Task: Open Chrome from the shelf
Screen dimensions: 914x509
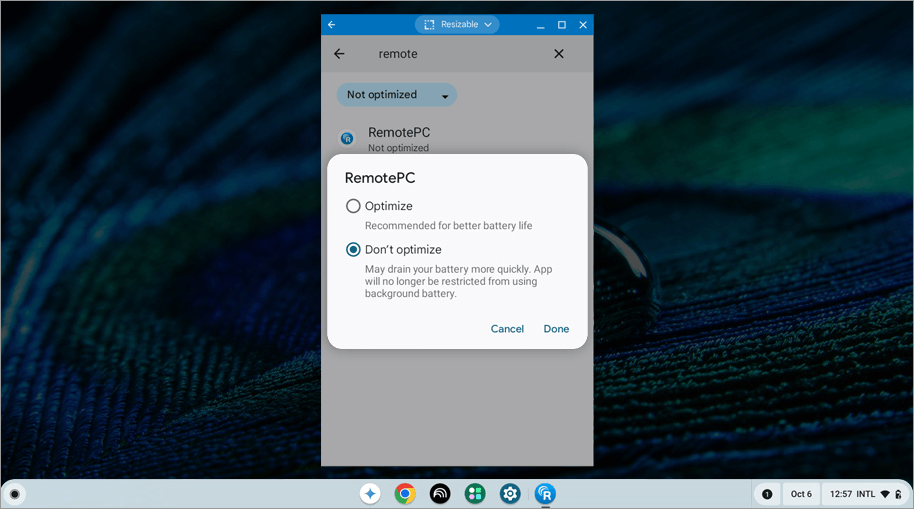Action: [x=405, y=494]
